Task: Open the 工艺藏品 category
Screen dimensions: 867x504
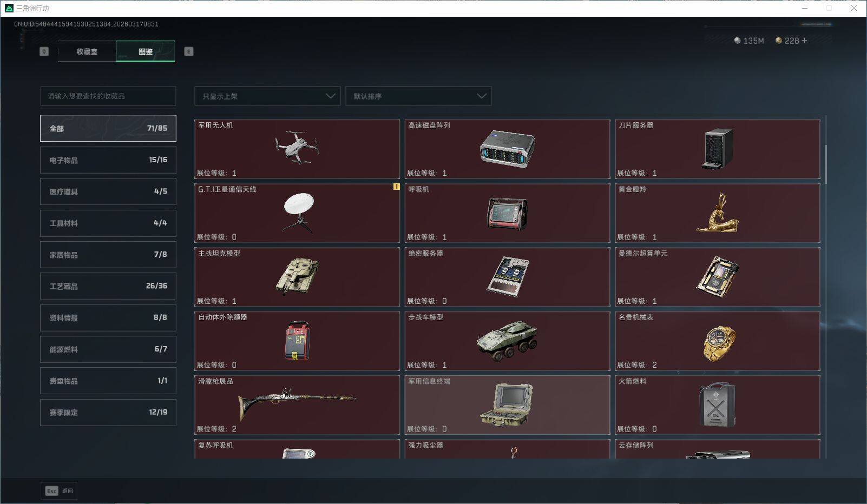Action: click(x=107, y=286)
